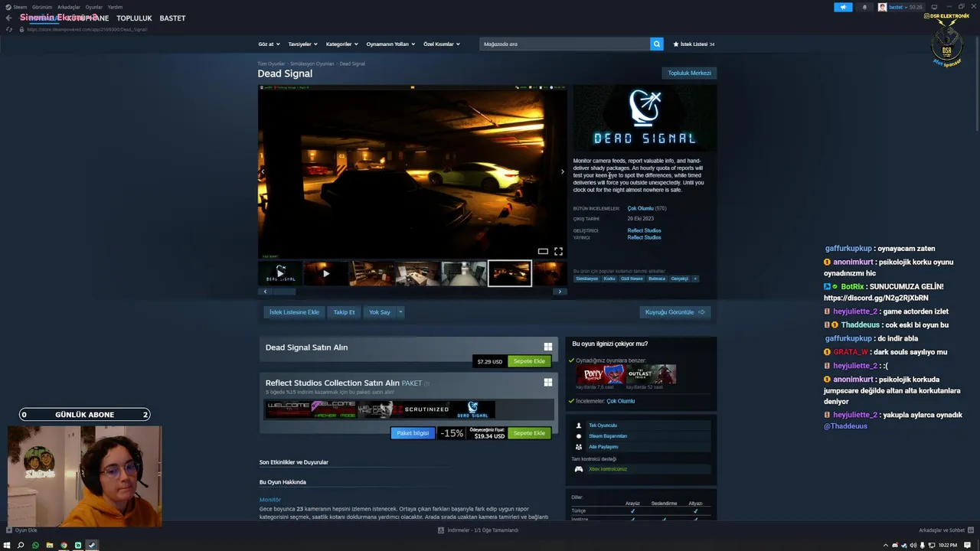This screenshot has height=551, width=980.
Task: Click the Yok Say button
Action: point(380,312)
